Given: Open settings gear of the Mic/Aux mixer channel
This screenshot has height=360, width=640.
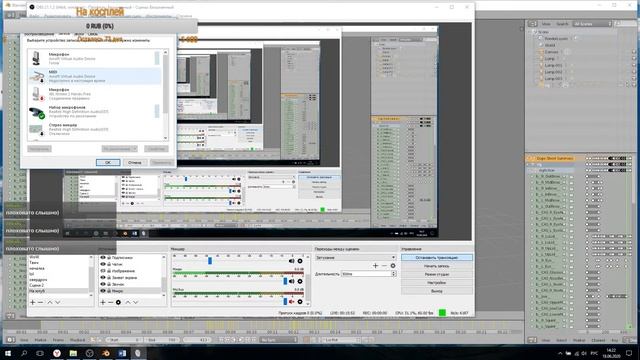Looking at the screenshot, I should click(300, 302).
